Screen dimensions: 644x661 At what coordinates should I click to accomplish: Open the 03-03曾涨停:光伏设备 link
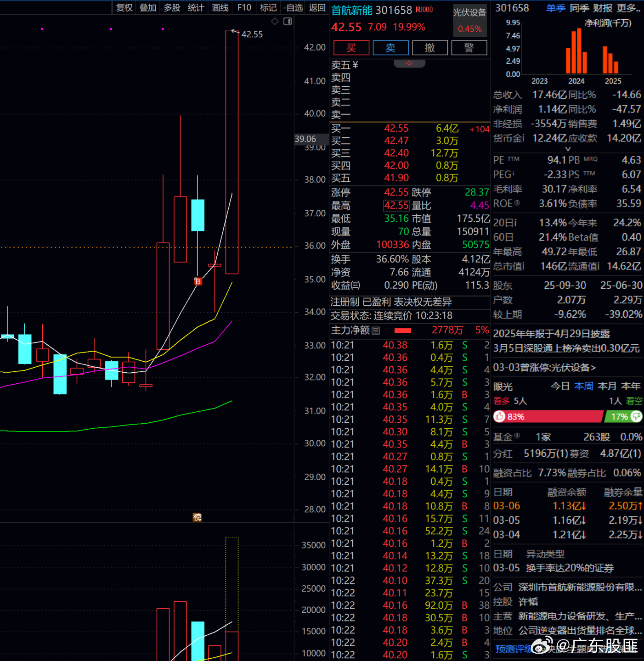click(544, 367)
